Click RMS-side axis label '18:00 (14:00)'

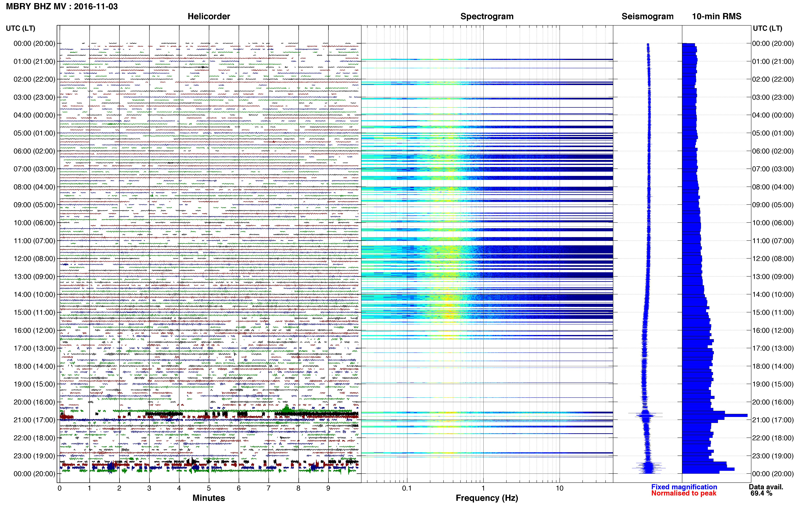pyautogui.click(x=773, y=366)
